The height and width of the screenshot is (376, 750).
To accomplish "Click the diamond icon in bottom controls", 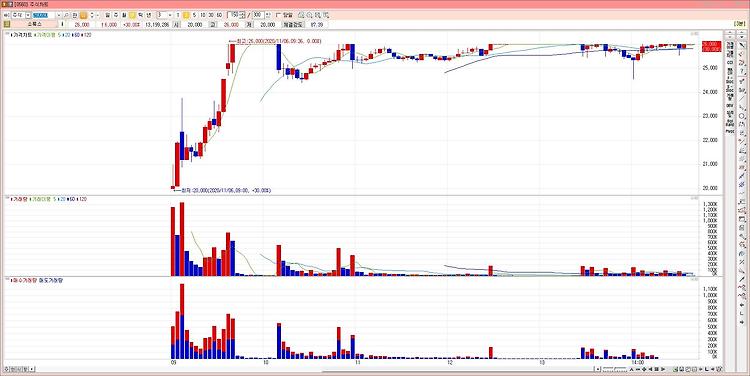I will point(644,369).
